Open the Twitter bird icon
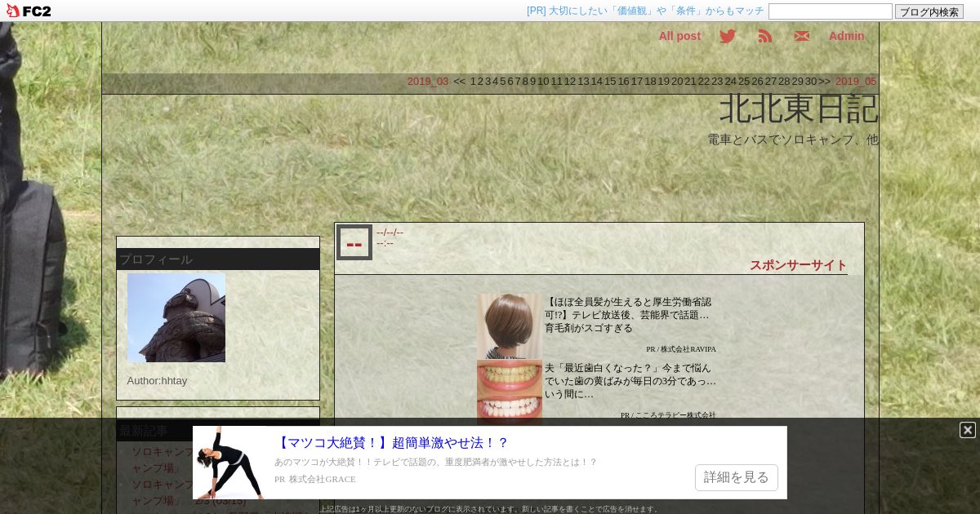This screenshot has height=514, width=980. pyautogui.click(x=728, y=36)
